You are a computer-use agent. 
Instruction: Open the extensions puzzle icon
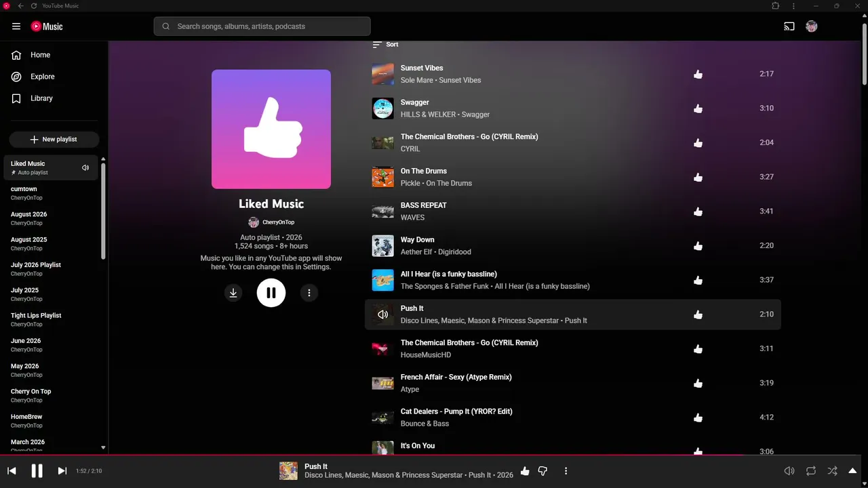[x=776, y=6]
